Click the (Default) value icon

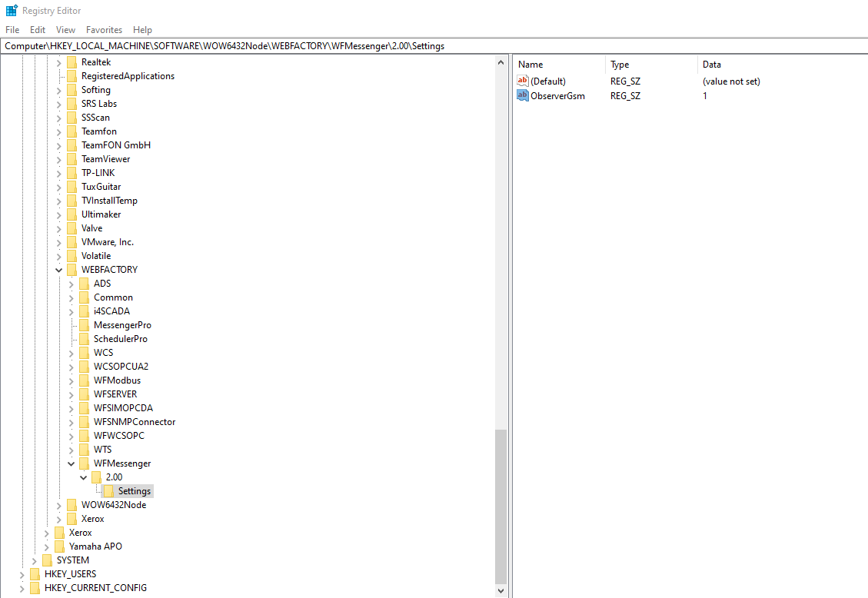coord(522,81)
